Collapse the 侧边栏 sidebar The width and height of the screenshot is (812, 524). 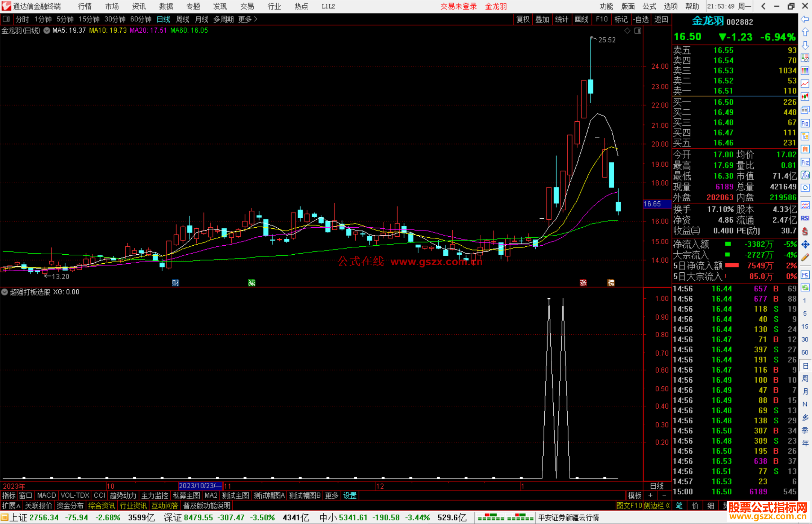pos(657,506)
